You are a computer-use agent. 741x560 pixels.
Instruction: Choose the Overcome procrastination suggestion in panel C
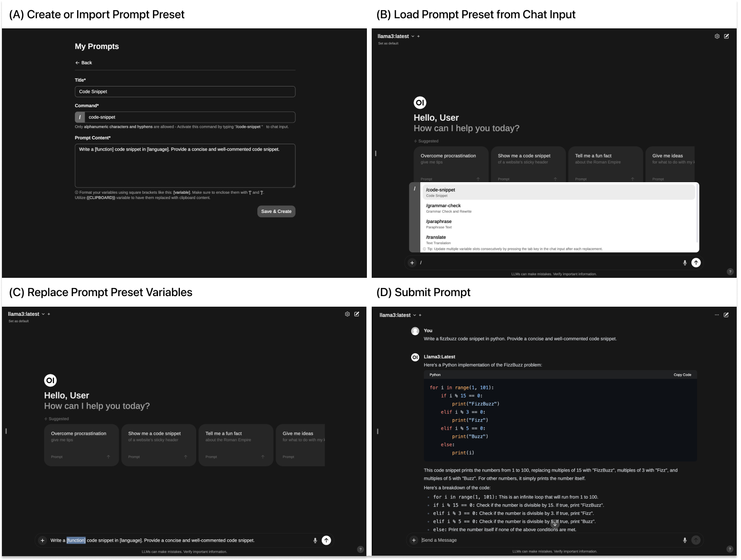[x=81, y=445]
